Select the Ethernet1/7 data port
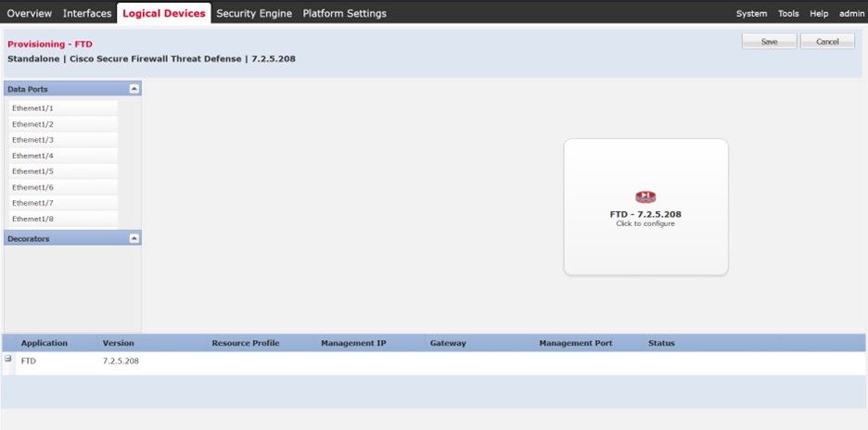 pos(63,203)
